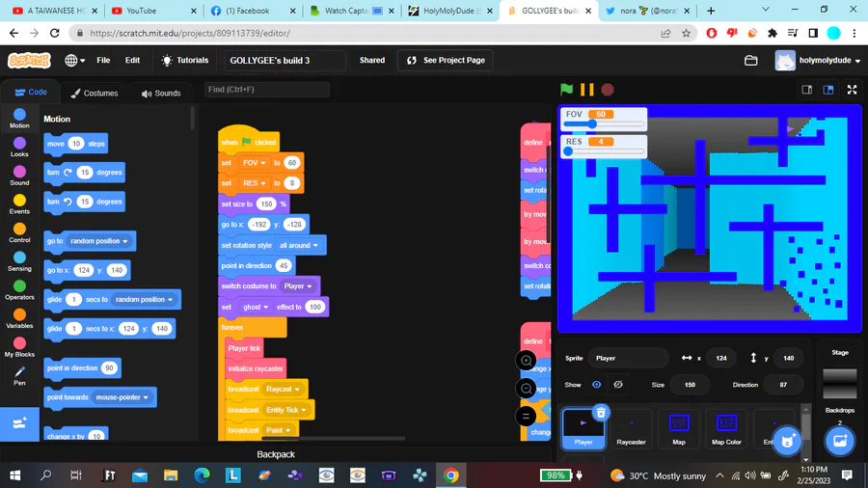This screenshot has width=868, height=488.
Task: Select the Map sprite thumbnail
Action: click(x=679, y=429)
